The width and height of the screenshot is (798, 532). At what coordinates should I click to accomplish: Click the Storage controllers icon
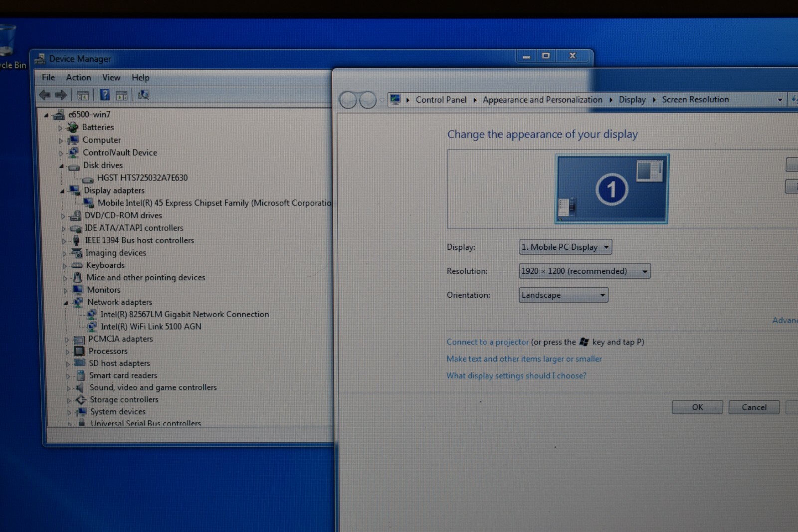tap(81, 400)
